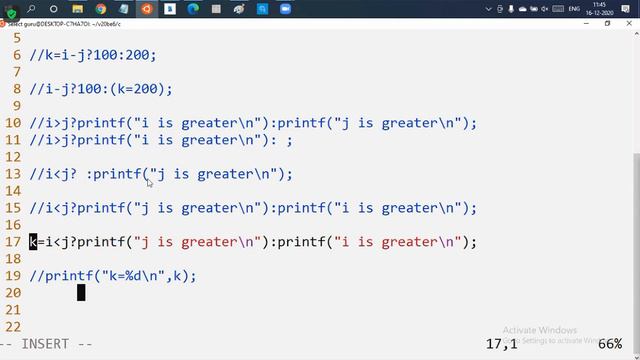Click line 8 text //i-j?100:(k=200);

pos(101,89)
